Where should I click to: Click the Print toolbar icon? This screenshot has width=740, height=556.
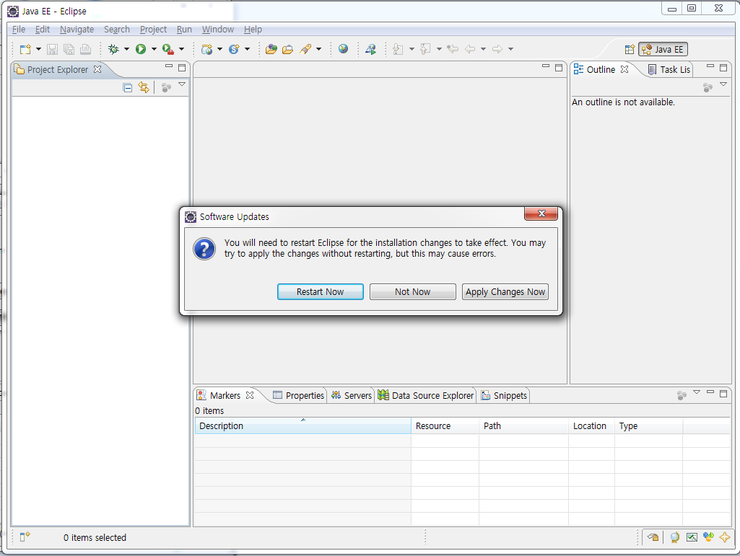85,49
